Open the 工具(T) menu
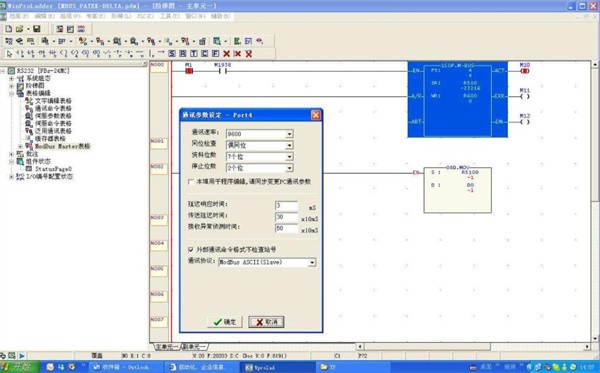The height and width of the screenshot is (373, 600). tap(170, 16)
